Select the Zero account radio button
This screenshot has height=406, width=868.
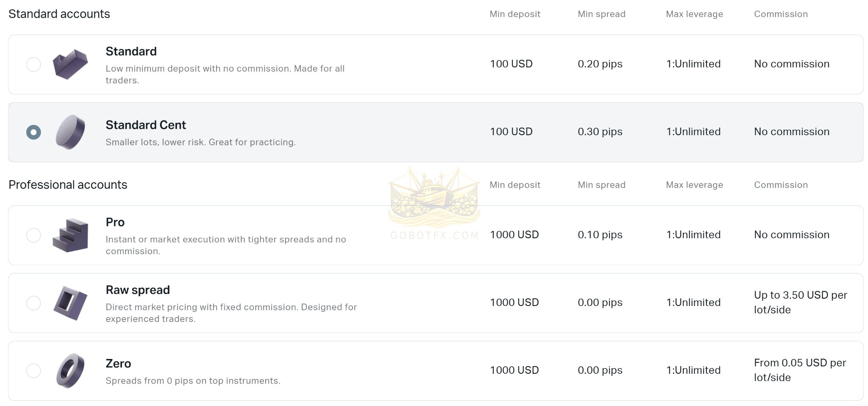pyautogui.click(x=34, y=370)
